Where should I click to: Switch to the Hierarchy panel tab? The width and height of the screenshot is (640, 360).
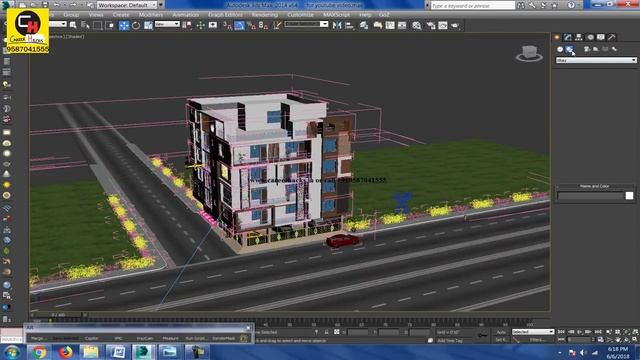(579, 37)
